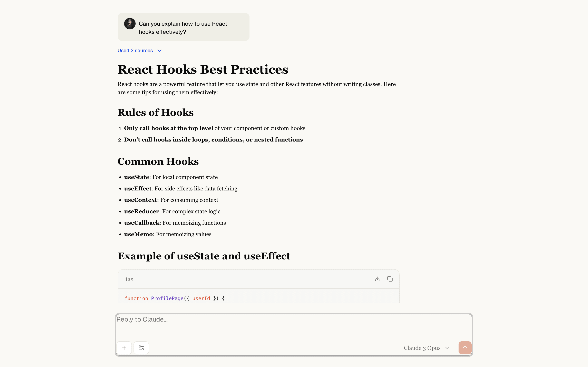The image size is (588, 367).
Task: Click the chevron beside Claude 3 Opus
Action: click(x=447, y=348)
